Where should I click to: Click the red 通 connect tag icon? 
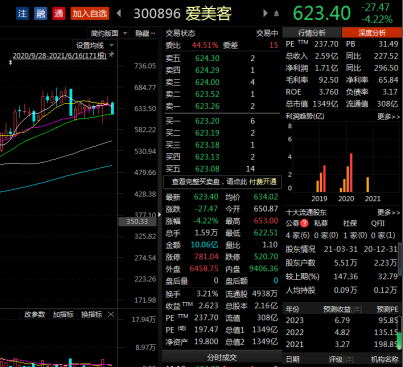point(59,13)
